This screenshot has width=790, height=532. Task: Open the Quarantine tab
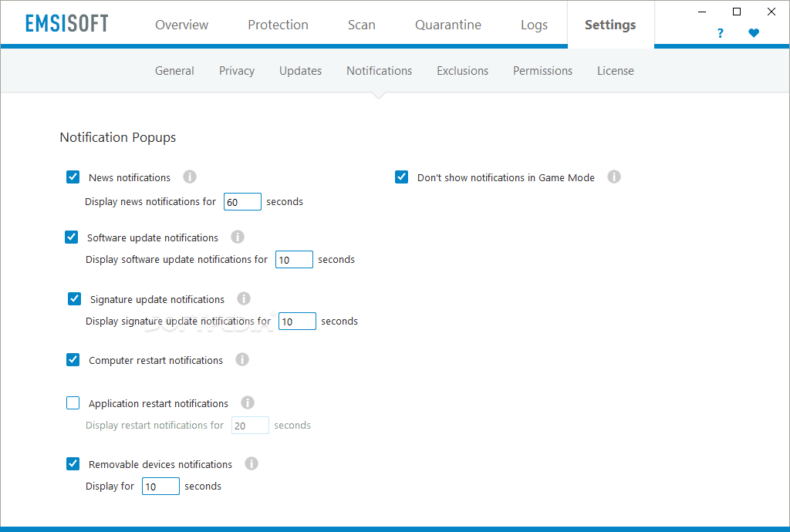pyautogui.click(x=448, y=25)
